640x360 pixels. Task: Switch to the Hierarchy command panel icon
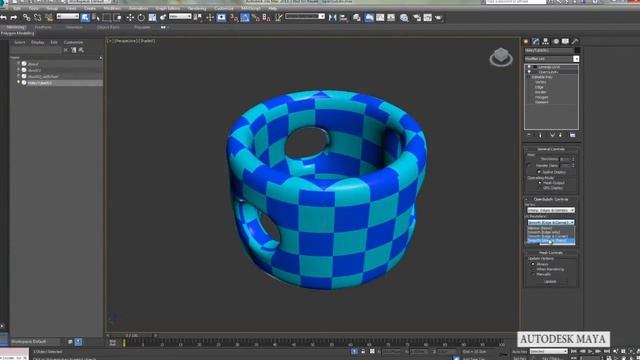coord(545,41)
